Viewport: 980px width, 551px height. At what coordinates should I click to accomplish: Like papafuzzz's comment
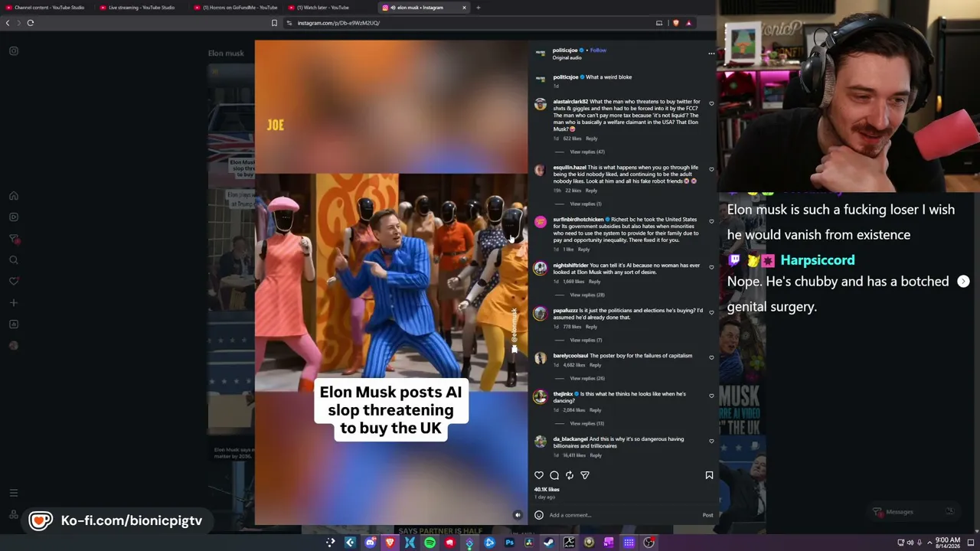pyautogui.click(x=711, y=312)
